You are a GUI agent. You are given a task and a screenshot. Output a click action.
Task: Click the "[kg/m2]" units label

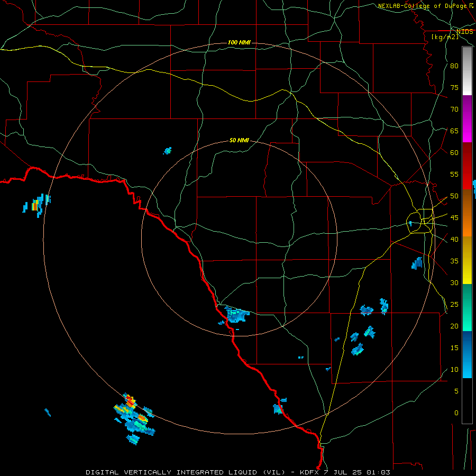(x=445, y=37)
